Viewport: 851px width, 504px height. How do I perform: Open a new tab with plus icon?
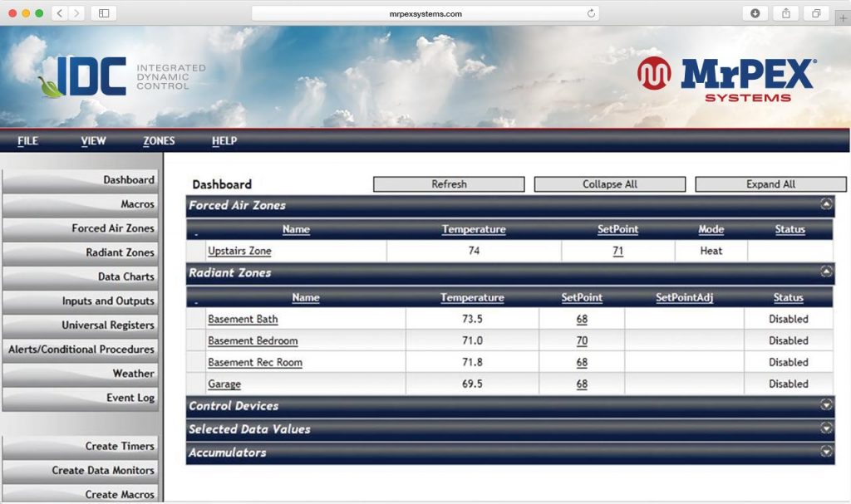(843, 18)
